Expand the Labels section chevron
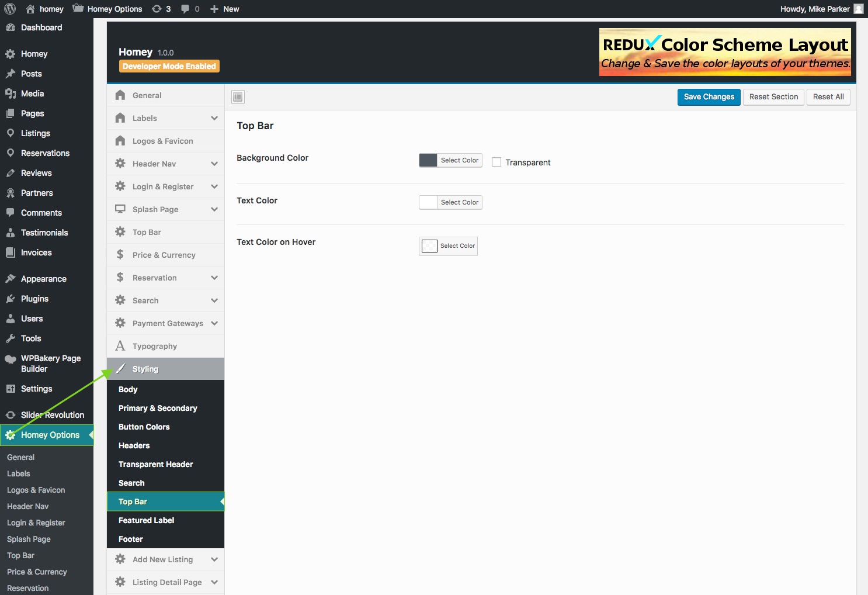The height and width of the screenshot is (595, 868). tap(214, 118)
